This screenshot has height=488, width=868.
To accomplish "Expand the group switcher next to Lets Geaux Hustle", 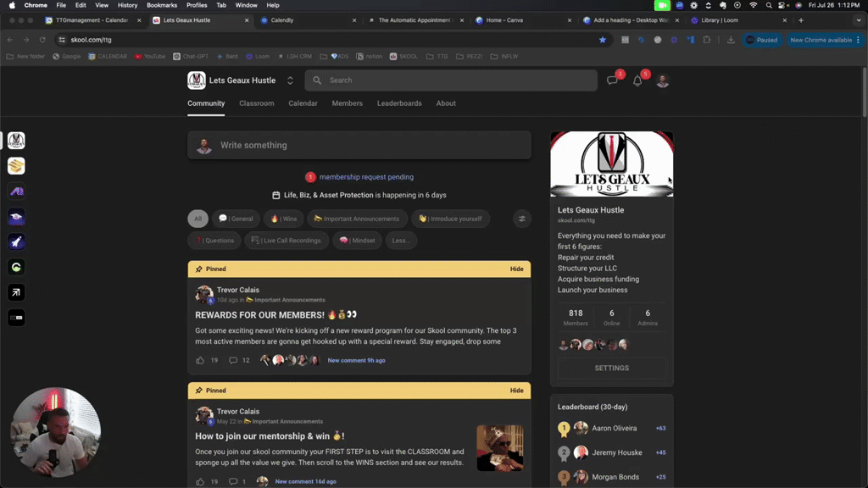I will click(x=288, y=80).
